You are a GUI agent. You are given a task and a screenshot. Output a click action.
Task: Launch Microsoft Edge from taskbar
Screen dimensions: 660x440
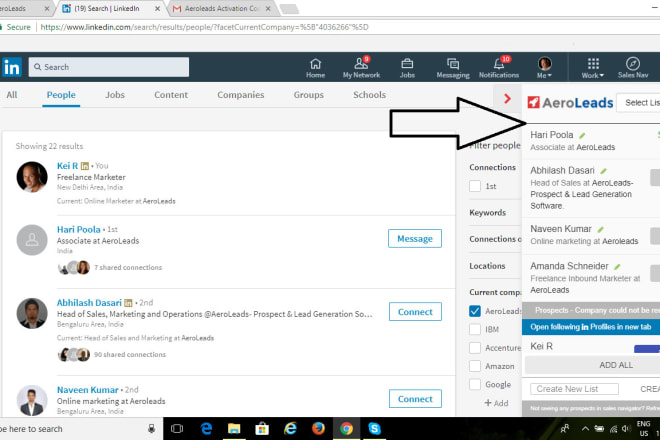click(206, 429)
